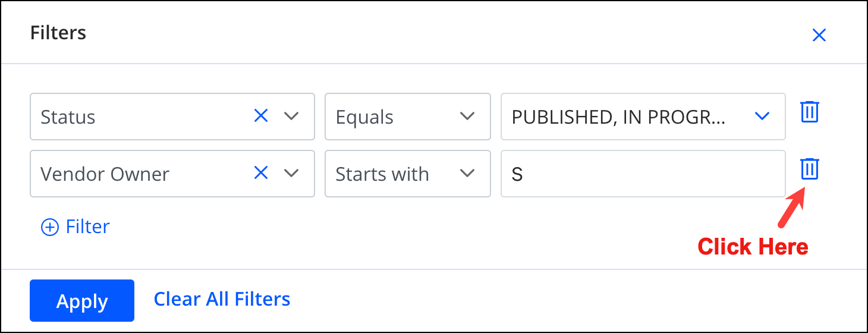Click the chevron next to Starts with
This screenshot has width=868, height=333.
coord(468,173)
